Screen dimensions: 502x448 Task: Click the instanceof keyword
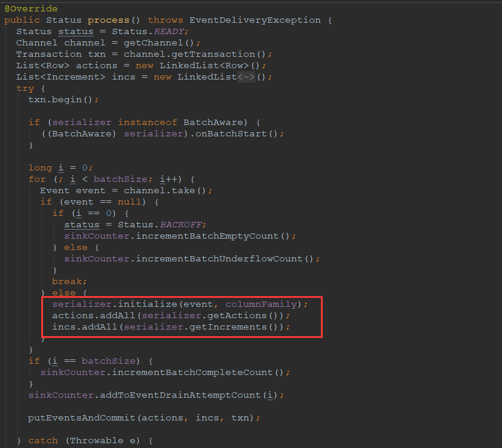click(147, 123)
